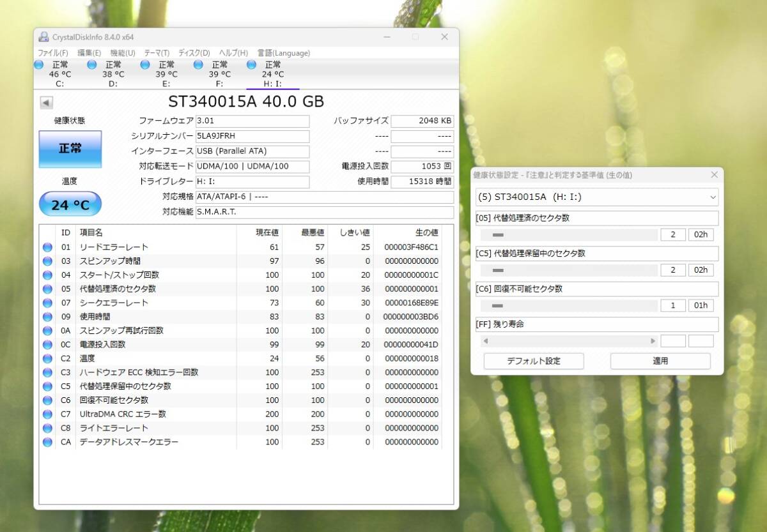Click raw value 00000168E89E
The height and width of the screenshot is (532, 767).
tap(411, 303)
